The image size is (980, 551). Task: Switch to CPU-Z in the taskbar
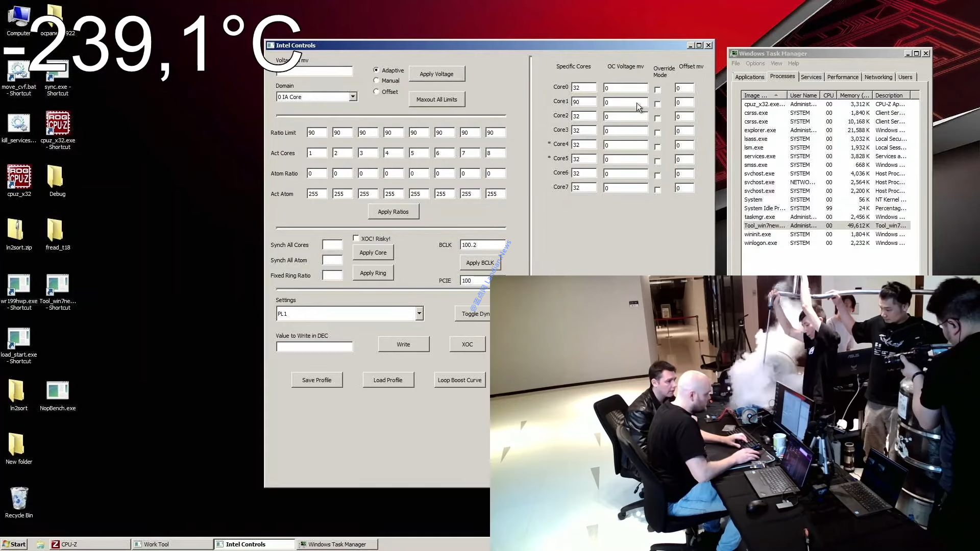(89, 544)
